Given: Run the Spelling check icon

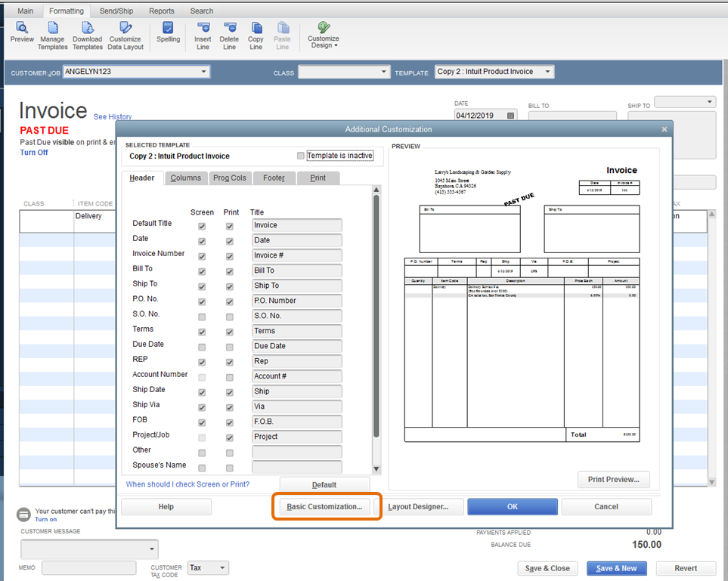Looking at the screenshot, I should click(x=168, y=32).
